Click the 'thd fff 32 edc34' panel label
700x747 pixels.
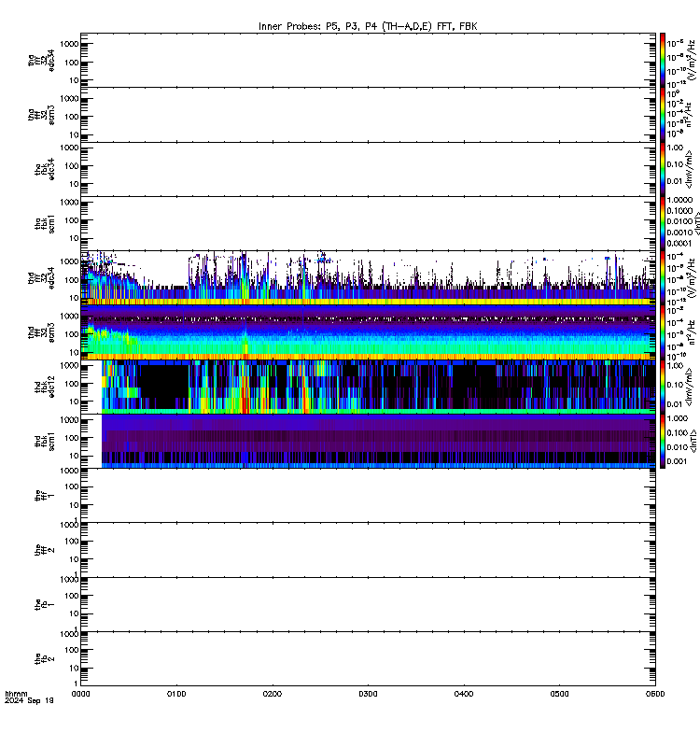click(41, 278)
